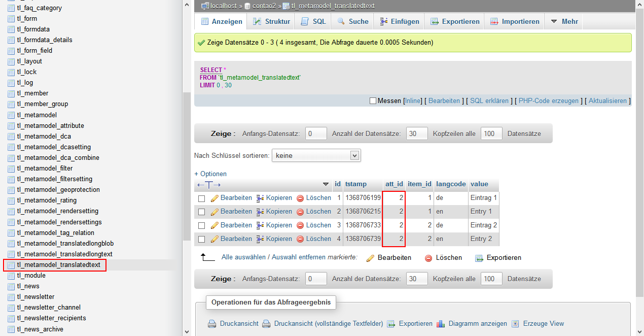Image resolution: width=644 pixels, height=336 pixels.
Task: Select the checkbox for the Entry 2 row
Action: 201,239
